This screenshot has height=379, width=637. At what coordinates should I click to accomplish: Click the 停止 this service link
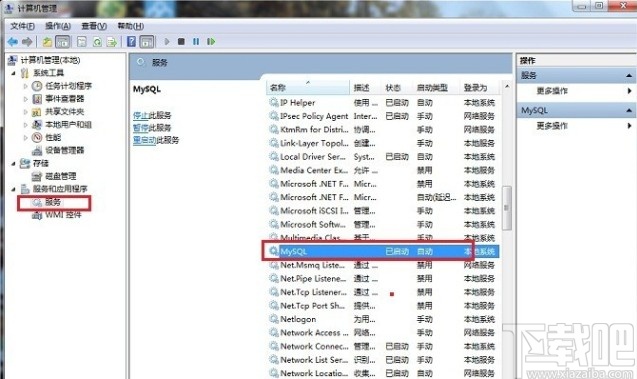point(141,115)
